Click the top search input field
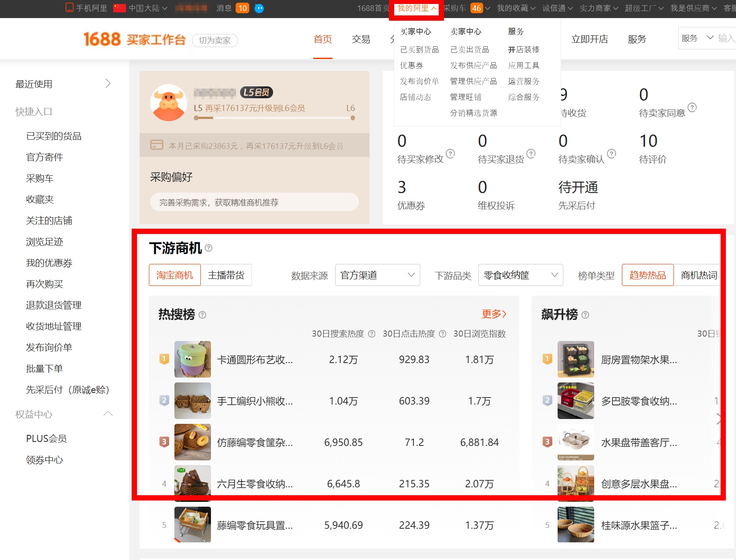 pyautogui.click(x=726, y=38)
